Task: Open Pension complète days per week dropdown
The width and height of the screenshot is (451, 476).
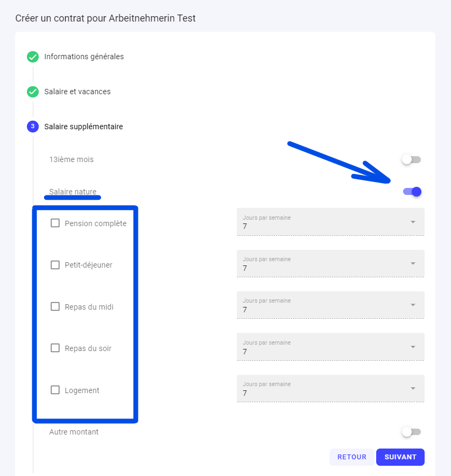Action: coord(330,222)
